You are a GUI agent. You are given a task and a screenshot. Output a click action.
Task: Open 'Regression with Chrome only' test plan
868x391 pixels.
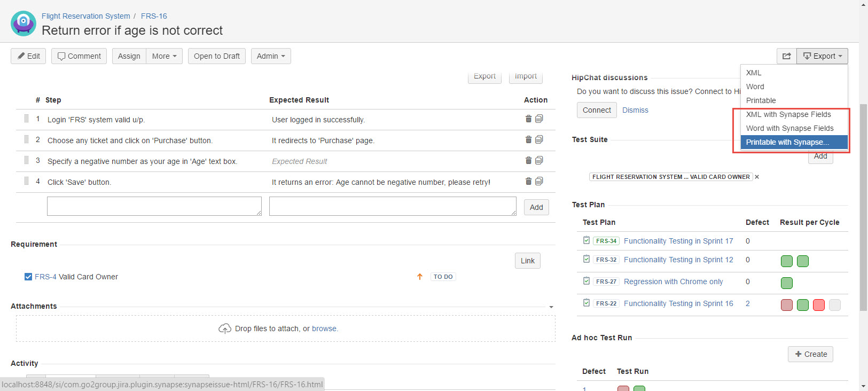(x=673, y=281)
